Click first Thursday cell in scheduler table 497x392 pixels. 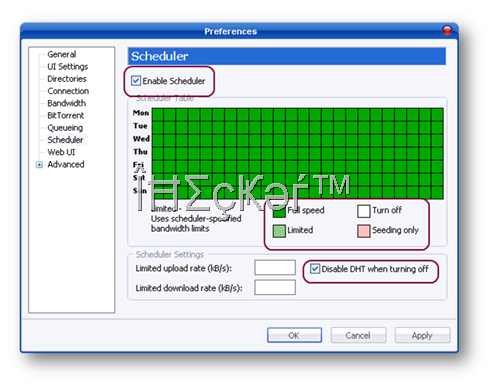158,154
